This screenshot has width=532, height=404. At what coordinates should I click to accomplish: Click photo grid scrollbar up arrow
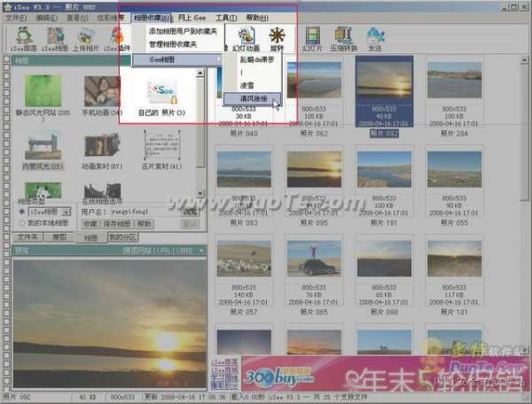point(524,61)
